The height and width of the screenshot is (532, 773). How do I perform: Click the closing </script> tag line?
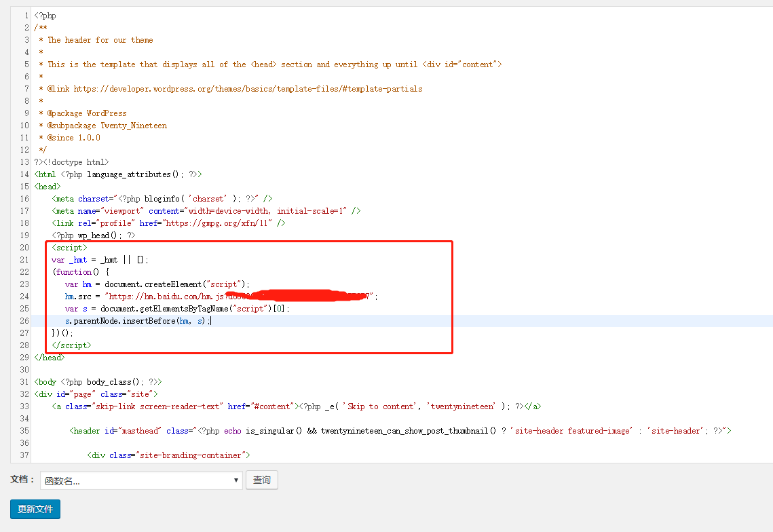coord(71,345)
